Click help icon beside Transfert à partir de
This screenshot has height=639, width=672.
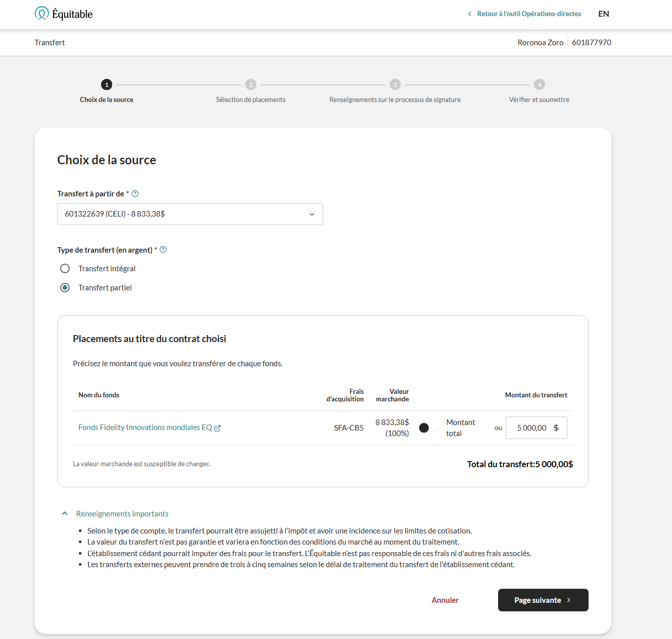[135, 194]
